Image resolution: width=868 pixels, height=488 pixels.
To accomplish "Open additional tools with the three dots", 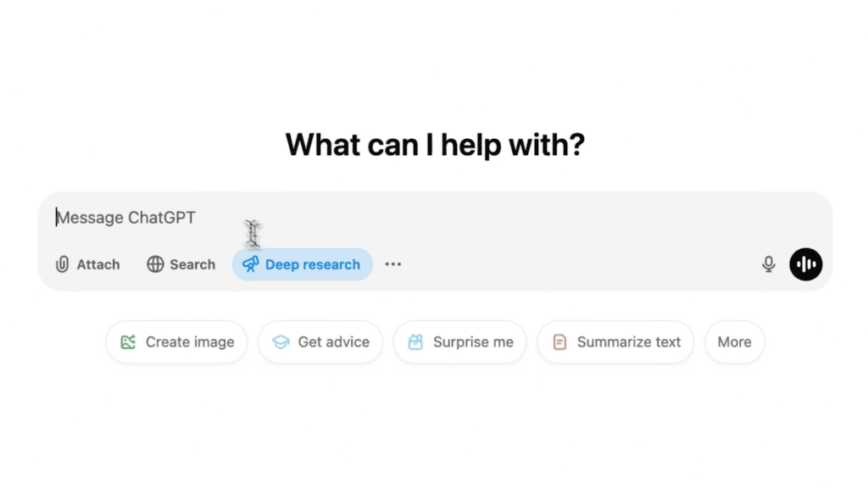I will [x=392, y=264].
